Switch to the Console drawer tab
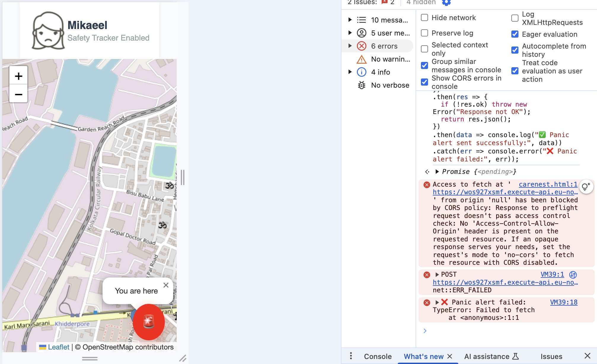 [x=378, y=356]
